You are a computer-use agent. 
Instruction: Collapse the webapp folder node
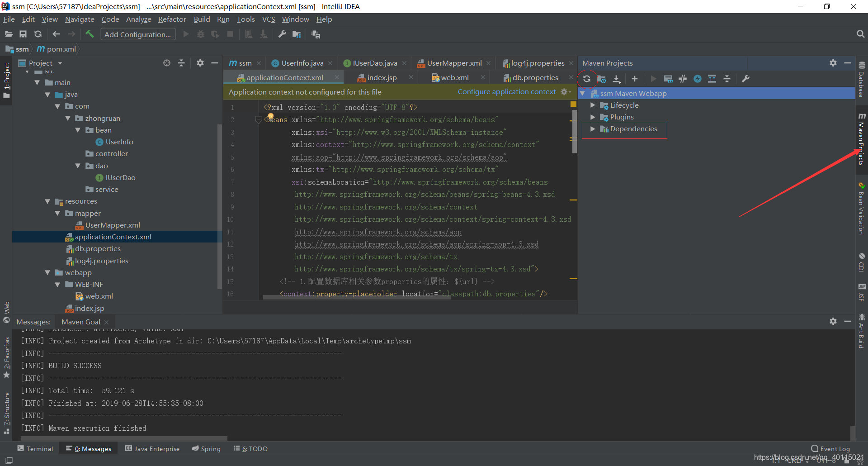click(47, 272)
